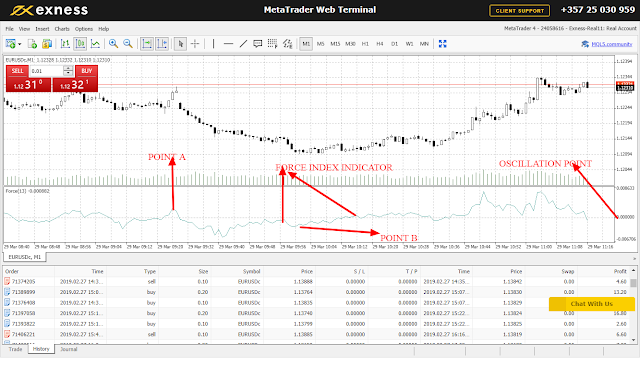Switch to the Trade tab
Screen dimensions: 640x368
point(16,349)
